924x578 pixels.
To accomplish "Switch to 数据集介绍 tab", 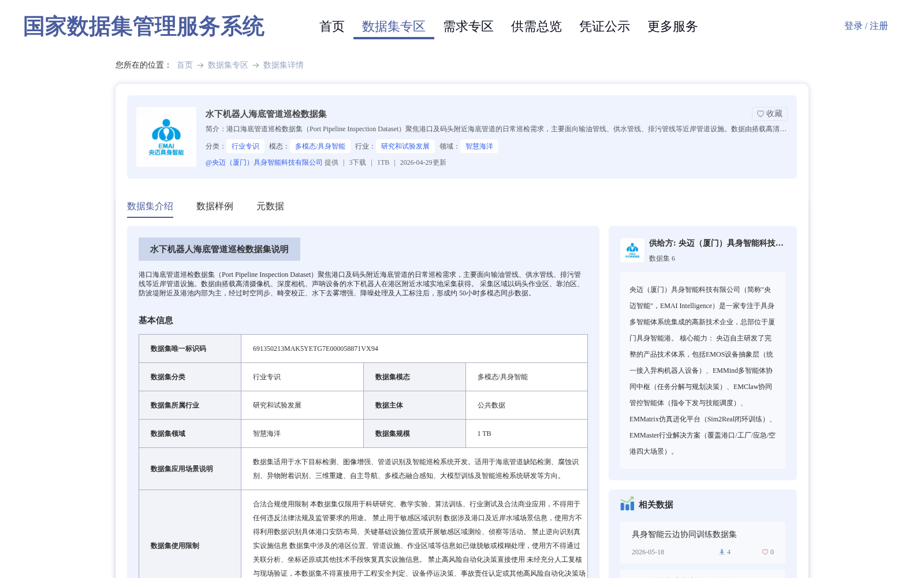I will [150, 206].
